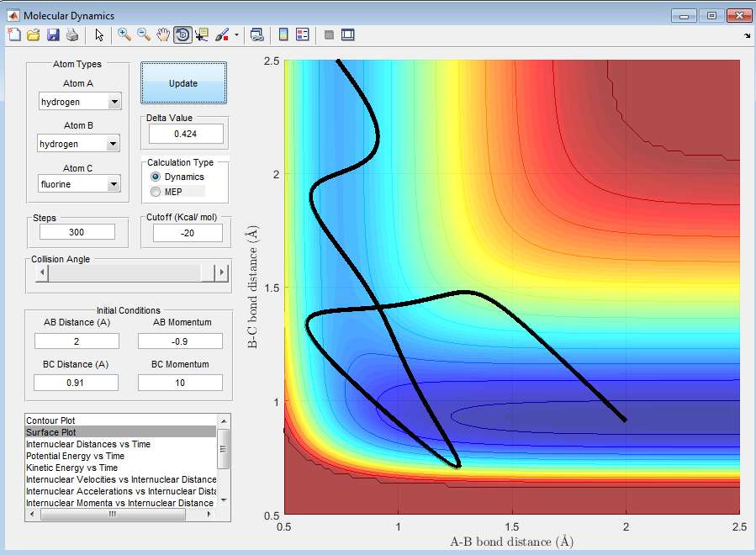Toggle the Rotate 3D tool
756x555 pixels.
pyautogui.click(x=182, y=34)
